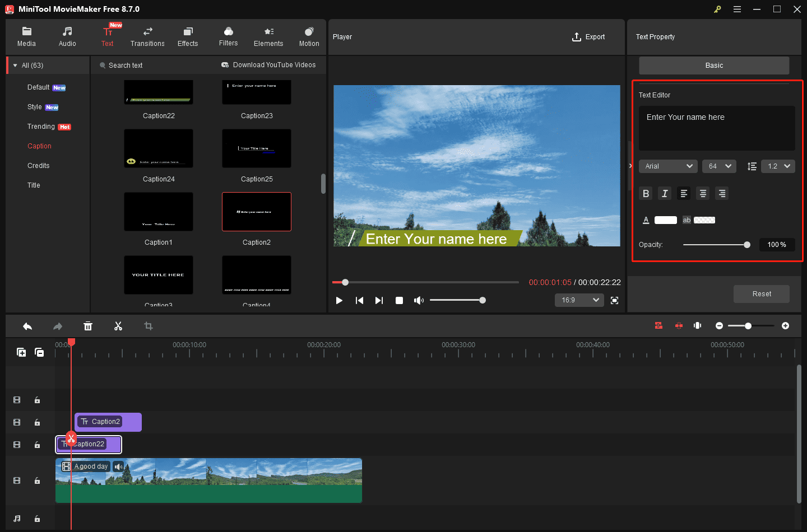Screen dimensions: 807x532
Task: Open the line spacing dropdown showing 1.2
Action: (778, 166)
